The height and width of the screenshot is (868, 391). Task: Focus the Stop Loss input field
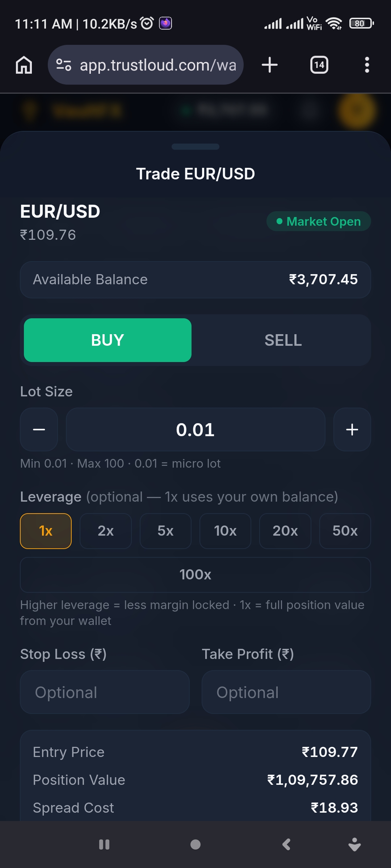click(x=105, y=692)
